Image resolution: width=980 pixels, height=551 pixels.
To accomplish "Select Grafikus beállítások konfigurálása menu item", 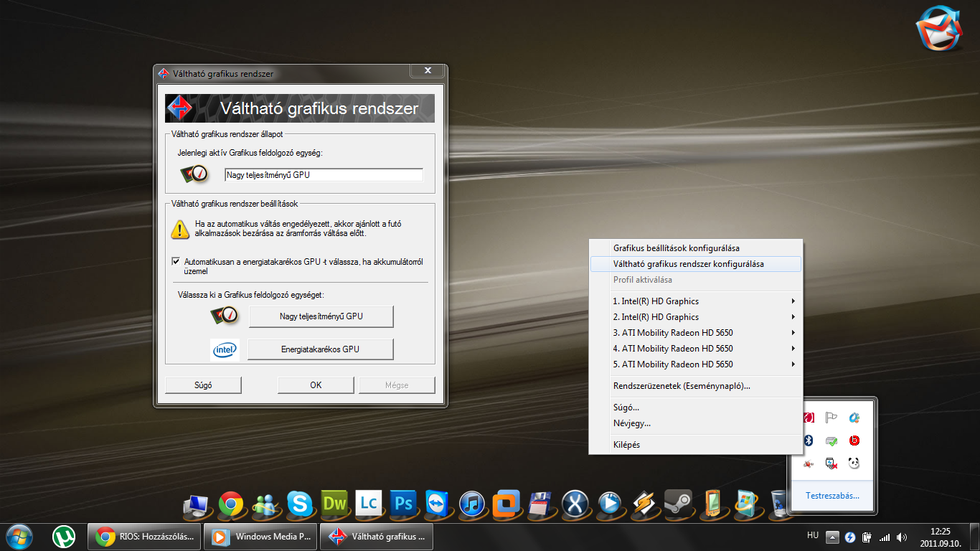I will [695, 248].
